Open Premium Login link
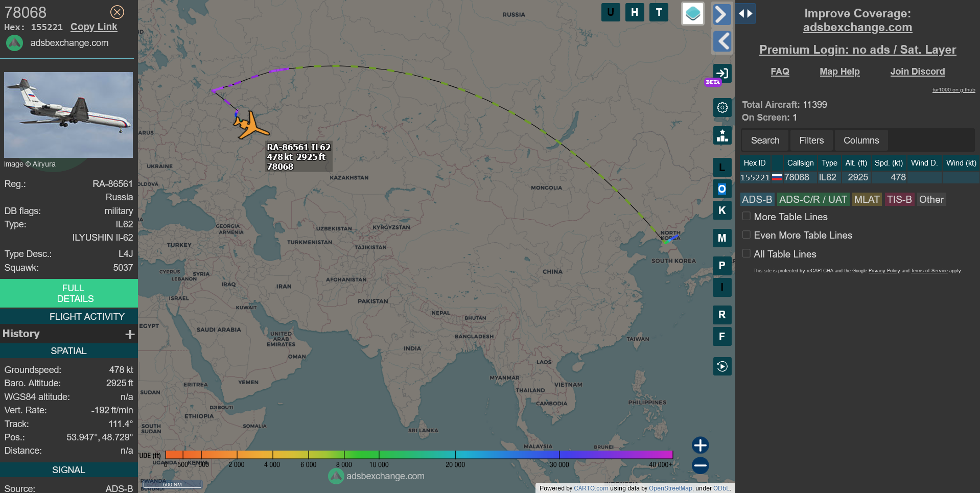This screenshot has height=493, width=980. click(x=857, y=50)
